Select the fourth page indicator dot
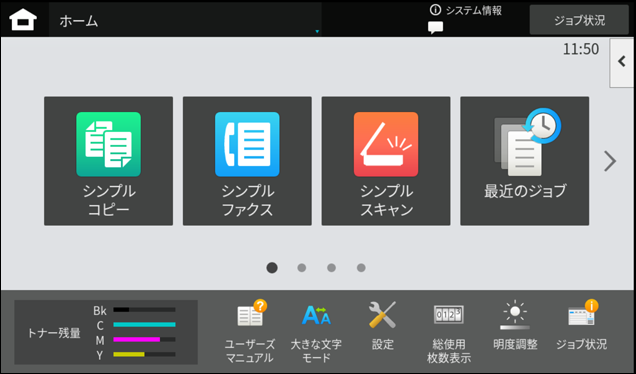 coord(361,268)
